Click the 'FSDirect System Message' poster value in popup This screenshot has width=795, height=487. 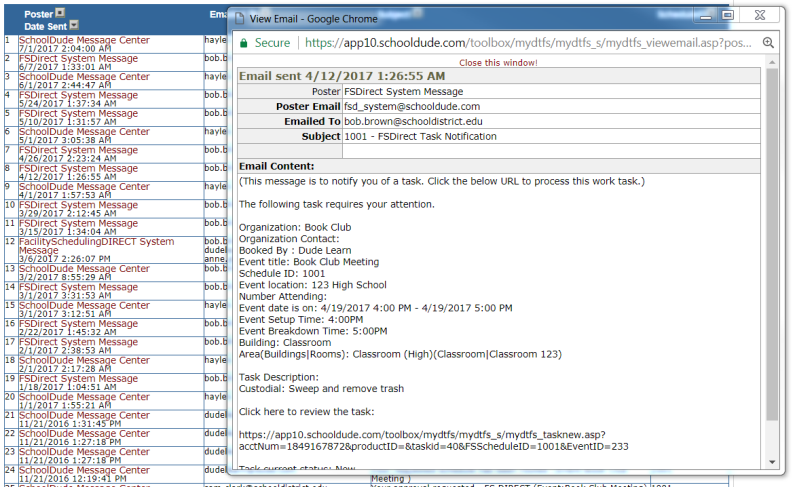pyautogui.click(x=404, y=92)
